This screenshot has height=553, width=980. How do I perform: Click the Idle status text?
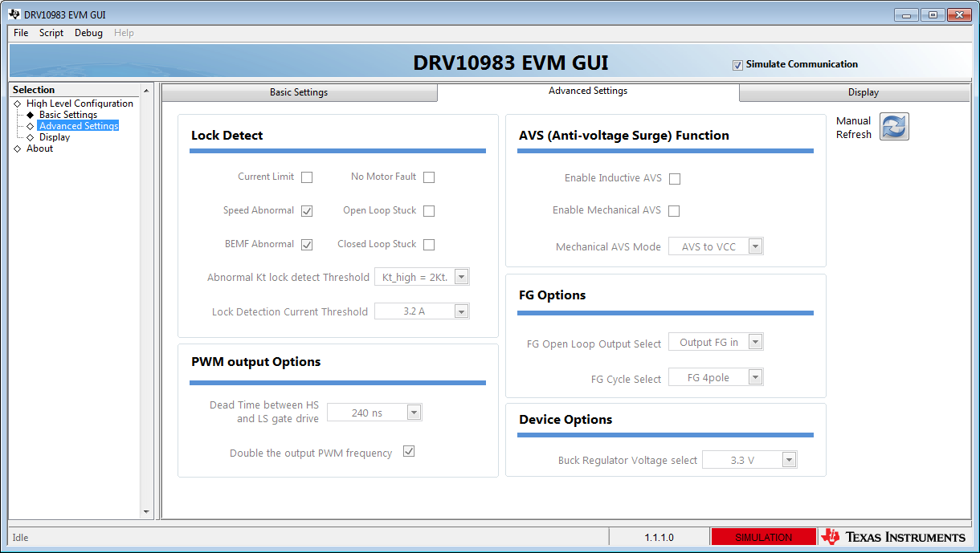(x=21, y=537)
